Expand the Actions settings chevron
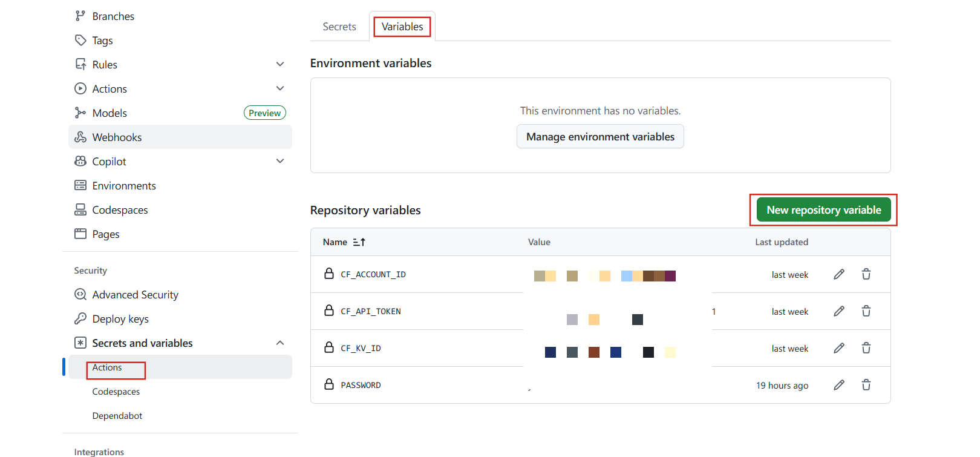Image resolution: width=980 pixels, height=457 pixels. 279,88
